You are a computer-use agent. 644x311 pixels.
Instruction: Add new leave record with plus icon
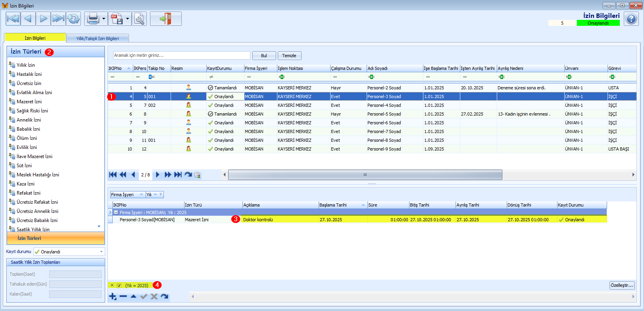[113, 296]
